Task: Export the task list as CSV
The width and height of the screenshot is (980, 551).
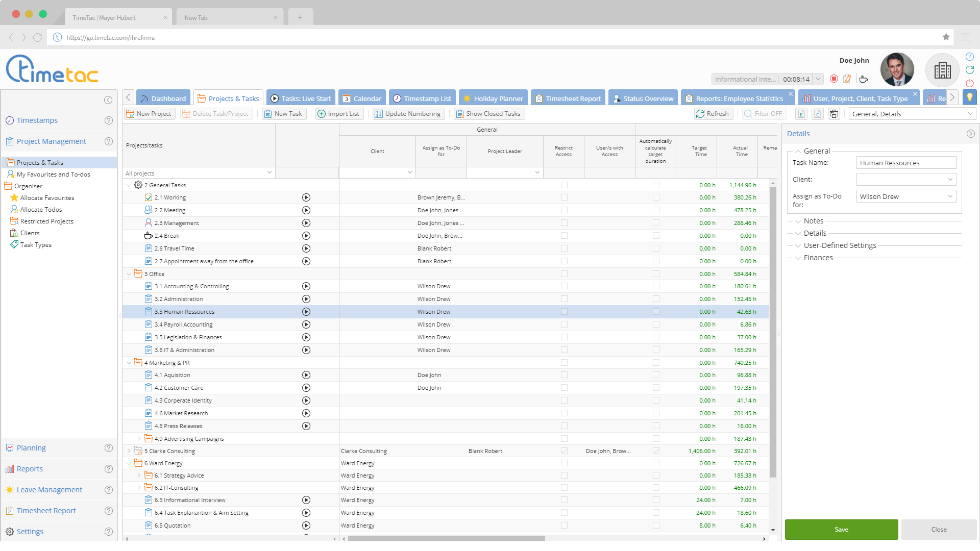Action: (817, 114)
